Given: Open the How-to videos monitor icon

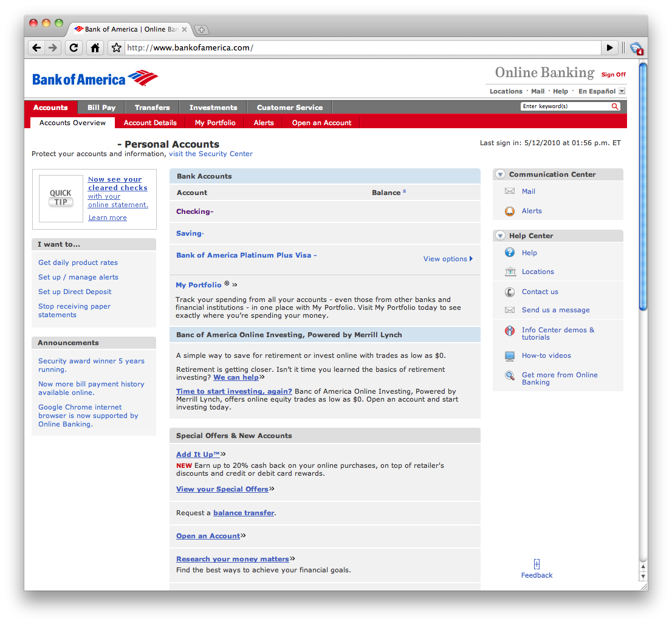Looking at the screenshot, I should (x=510, y=355).
